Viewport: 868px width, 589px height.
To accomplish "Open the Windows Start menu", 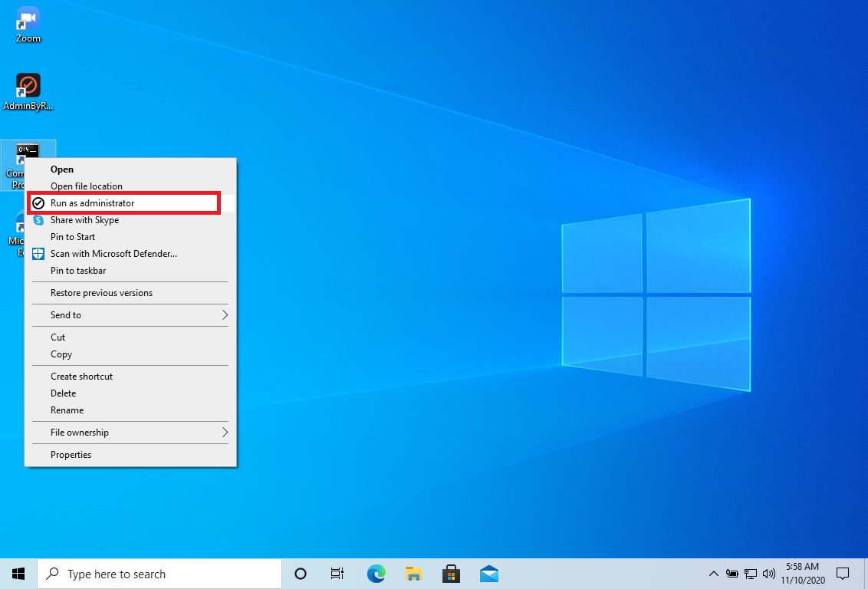I will (18, 574).
